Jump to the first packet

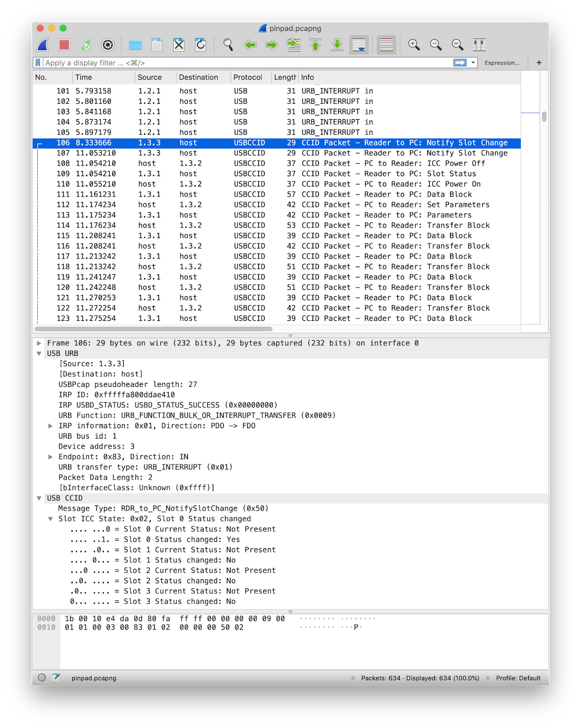[x=316, y=45]
